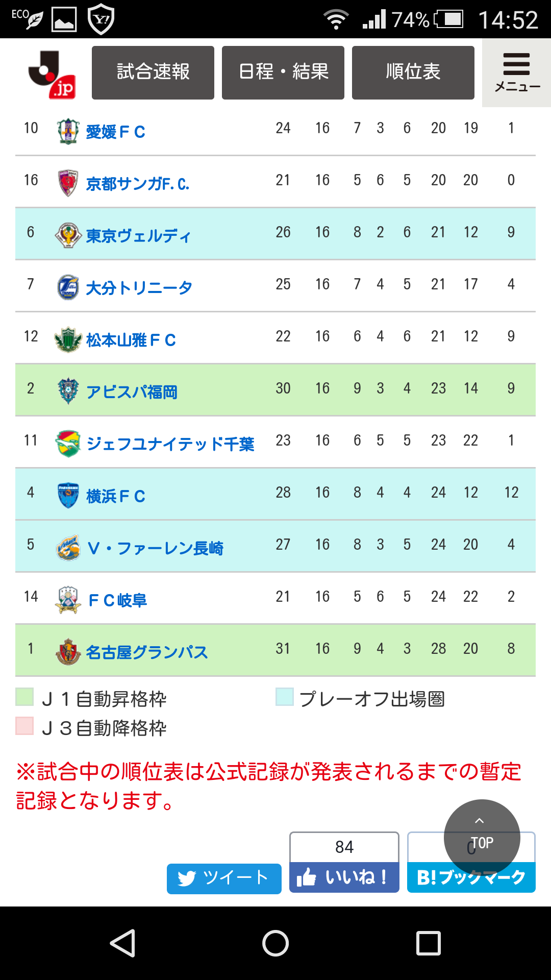Switch to 日程・結果 tab
Screen dimensions: 551x980
point(283,72)
